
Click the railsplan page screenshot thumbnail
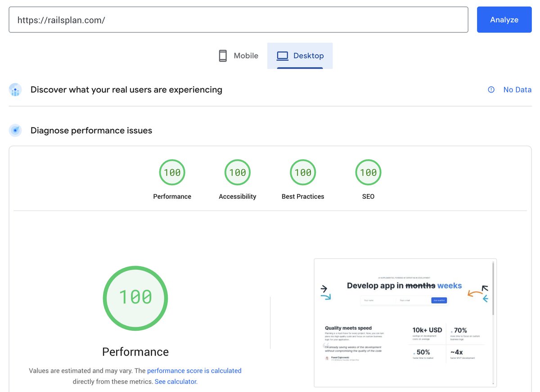pyautogui.click(x=405, y=323)
